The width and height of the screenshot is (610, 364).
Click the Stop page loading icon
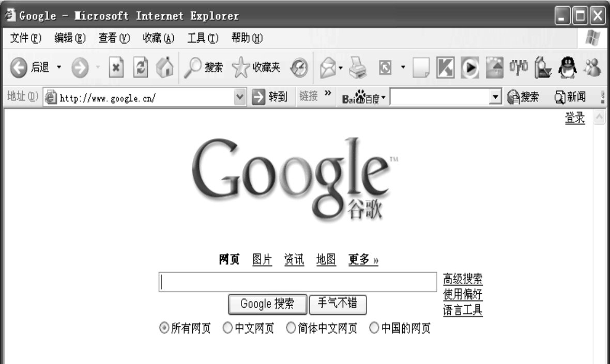coord(116,67)
